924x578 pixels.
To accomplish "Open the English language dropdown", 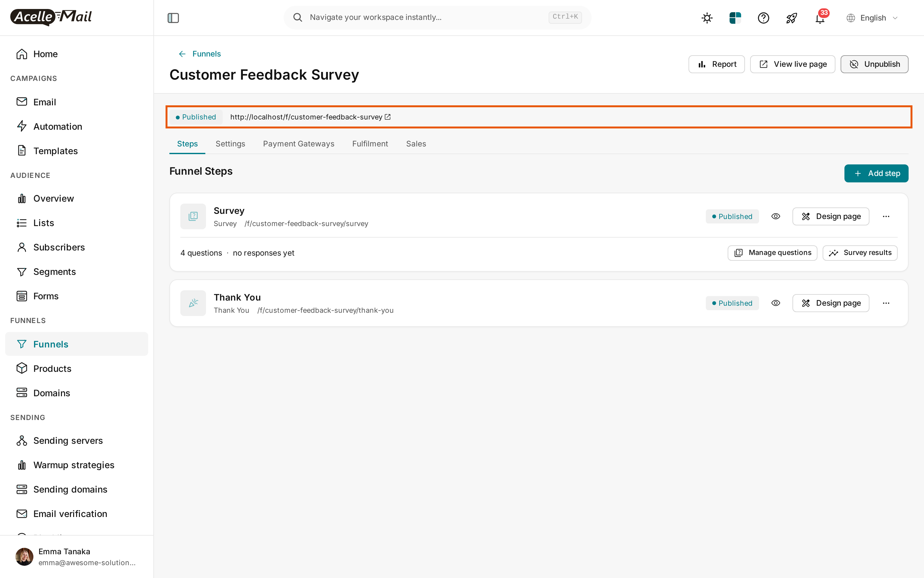I will point(872,18).
